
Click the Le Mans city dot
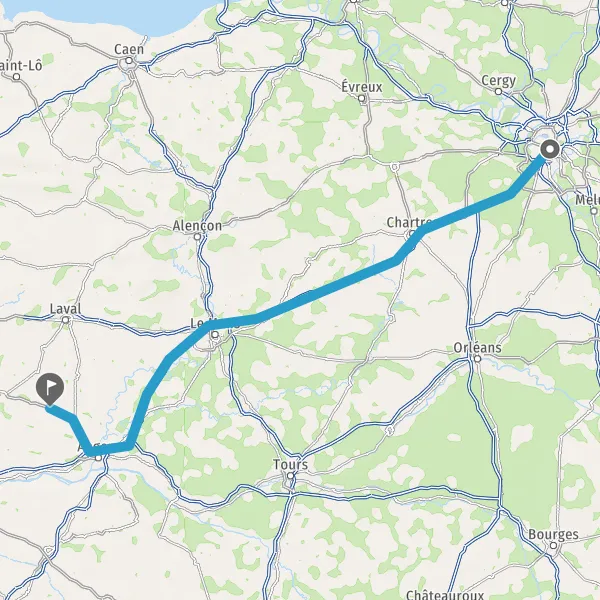click(x=215, y=335)
